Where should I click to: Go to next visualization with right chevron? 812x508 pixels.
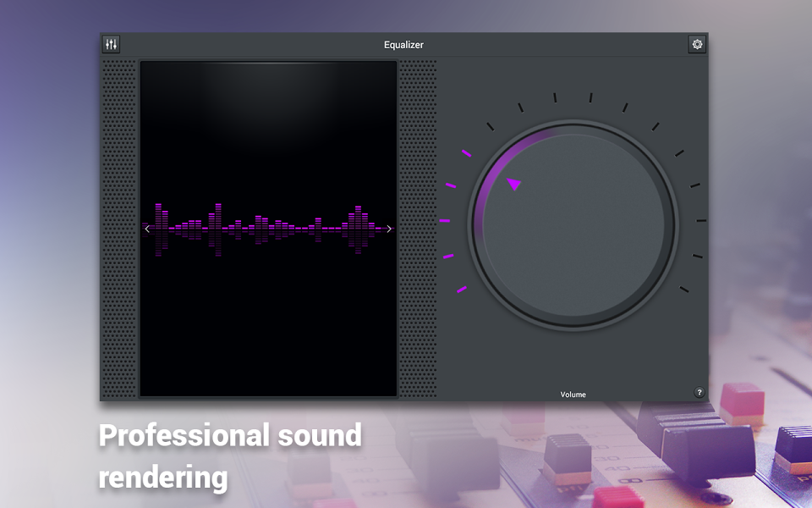(389, 229)
